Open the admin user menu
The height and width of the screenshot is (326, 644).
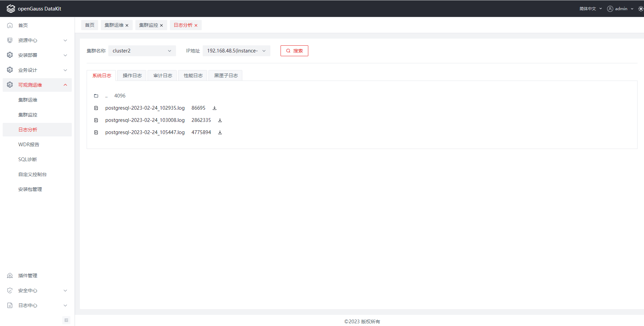[x=620, y=9]
